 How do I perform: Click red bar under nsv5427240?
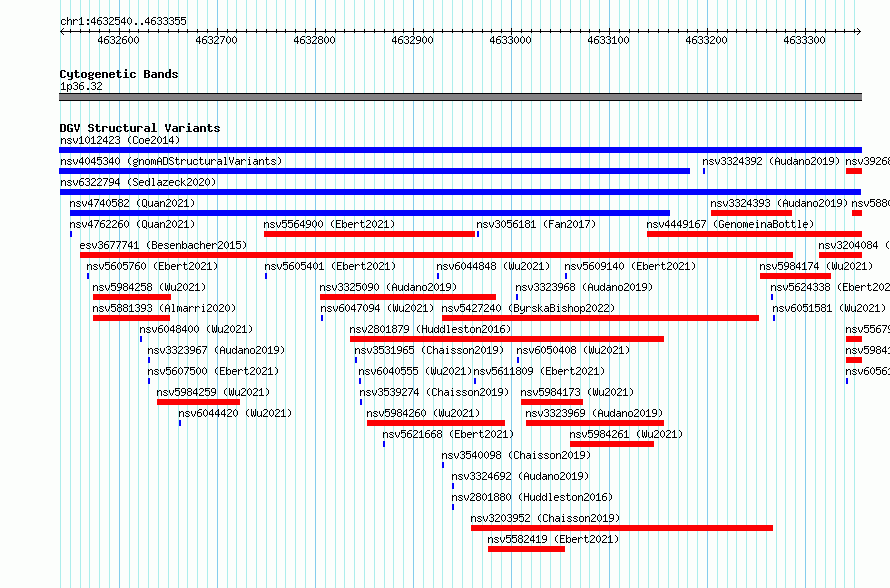click(x=601, y=318)
